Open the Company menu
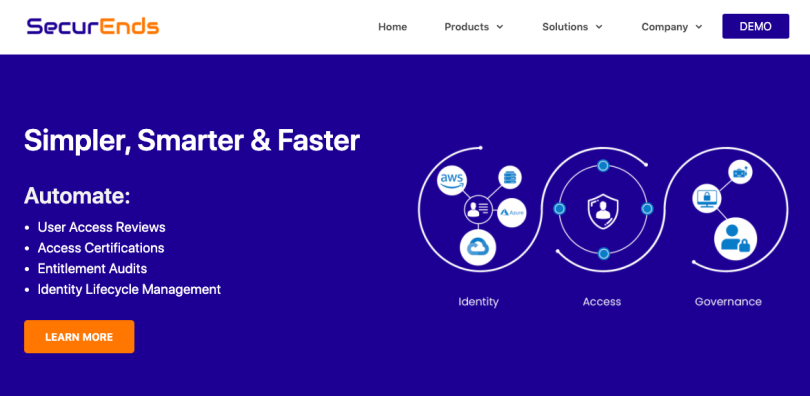Viewport: 810px width, 396px height. pos(665,27)
